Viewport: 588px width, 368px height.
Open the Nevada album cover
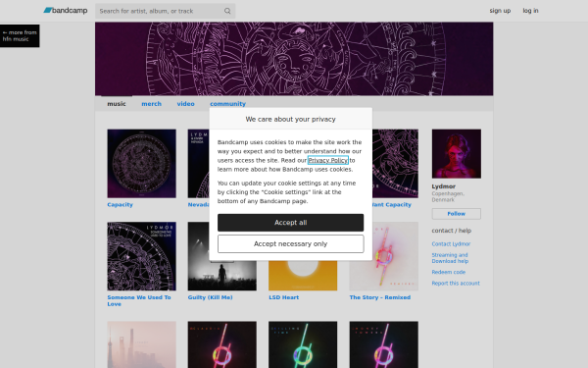198,163
